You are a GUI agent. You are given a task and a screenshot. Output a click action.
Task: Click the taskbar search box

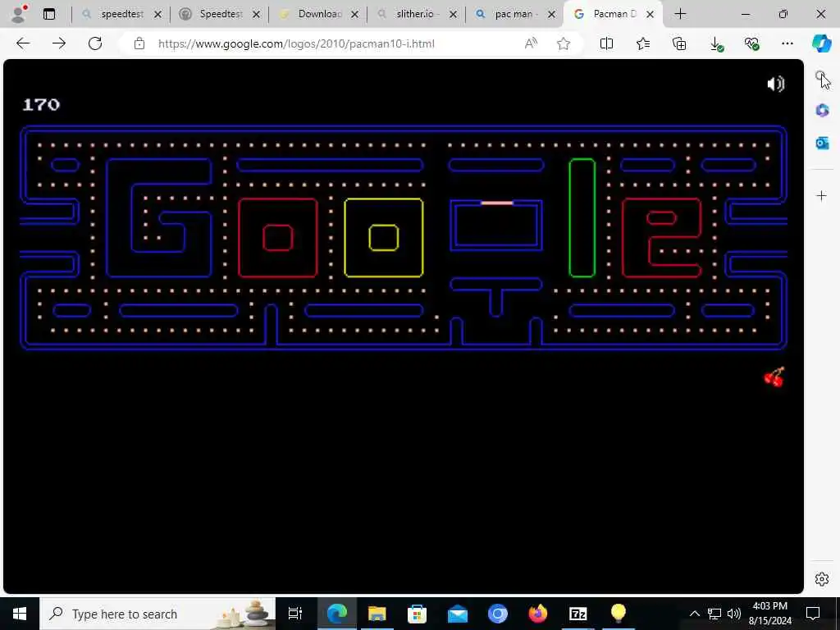pyautogui.click(x=157, y=614)
